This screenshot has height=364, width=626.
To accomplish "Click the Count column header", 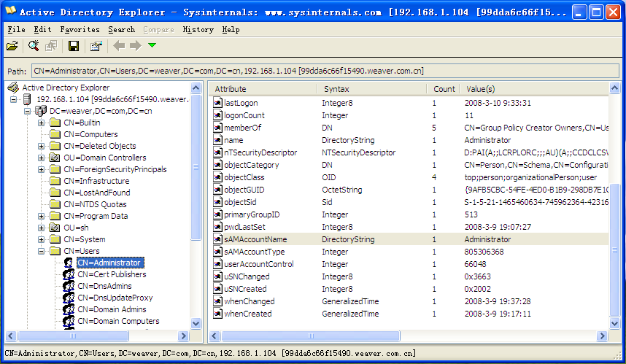I will (x=444, y=89).
